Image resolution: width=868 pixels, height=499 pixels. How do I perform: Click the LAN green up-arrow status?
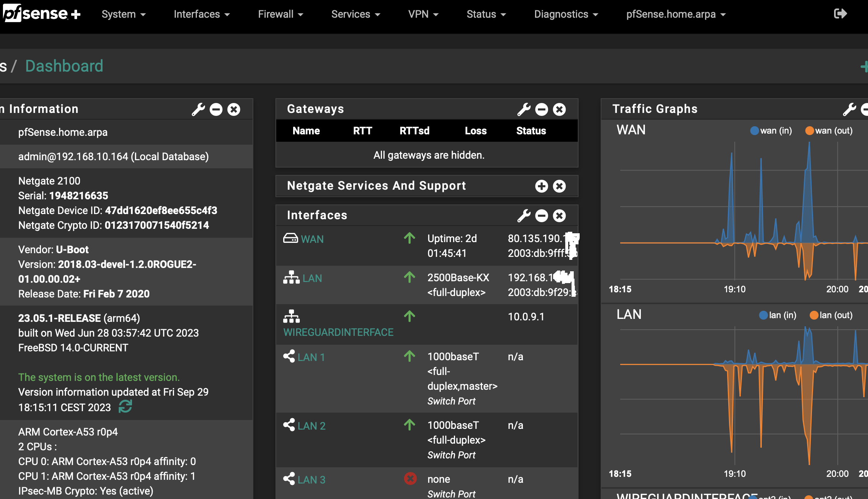tap(410, 277)
